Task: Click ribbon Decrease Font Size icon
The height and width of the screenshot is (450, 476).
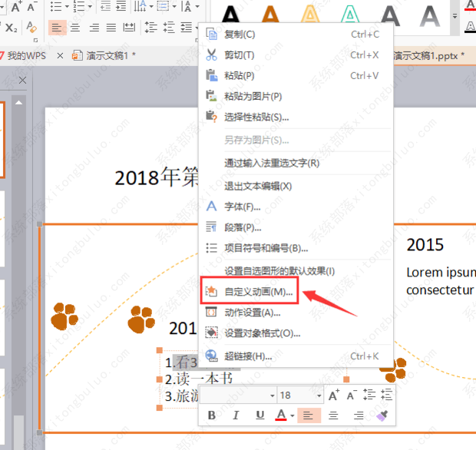Action: (x=31, y=6)
